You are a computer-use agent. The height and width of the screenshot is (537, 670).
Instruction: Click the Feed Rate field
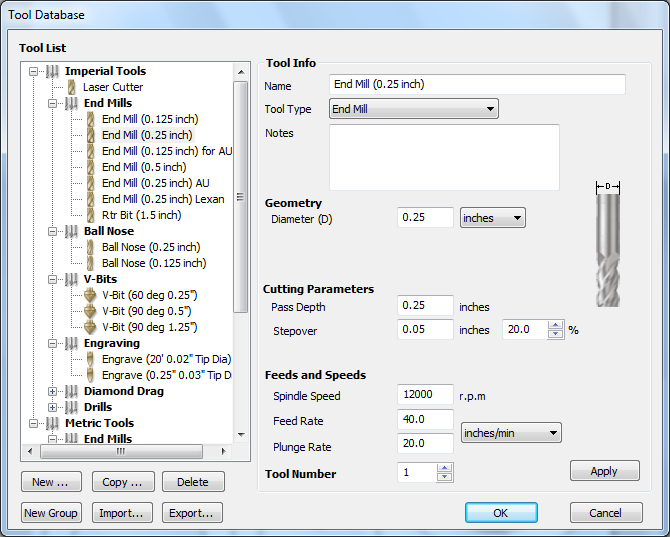[425, 420]
